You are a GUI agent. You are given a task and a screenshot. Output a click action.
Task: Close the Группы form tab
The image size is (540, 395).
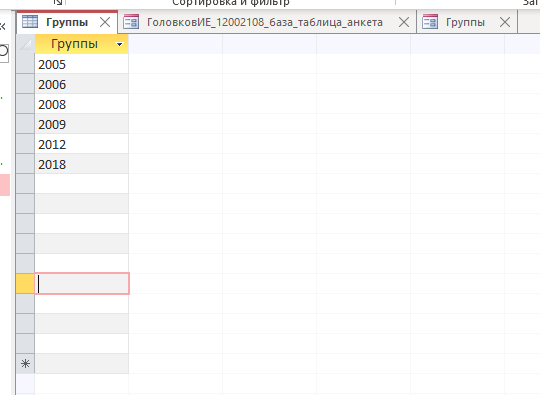click(505, 22)
